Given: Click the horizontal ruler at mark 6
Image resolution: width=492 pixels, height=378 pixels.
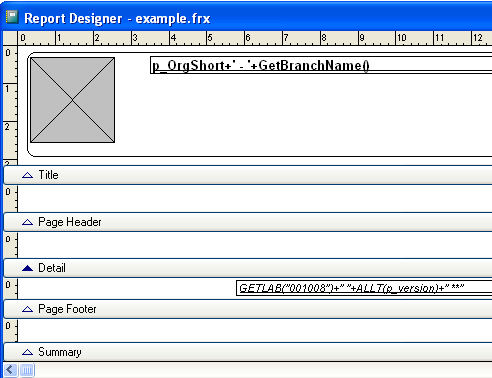Looking at the screenshot, I should pyautogui.click(x=247, y=38).
